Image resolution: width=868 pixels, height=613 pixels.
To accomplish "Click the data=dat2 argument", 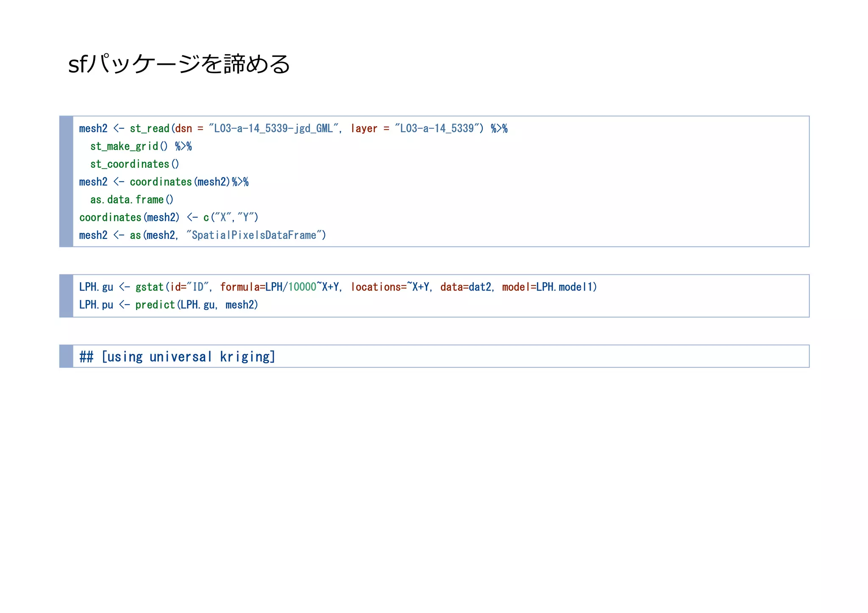I will click(x=465, y=287).
